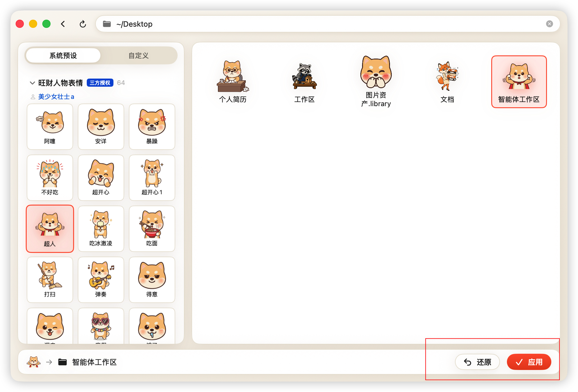Choose the 弹奏 guitar-playing dog icon

point(101,280)
